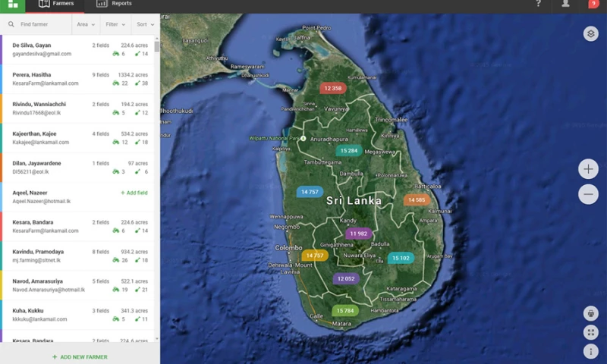The image size is (607, 364).
Task: Select the Farmers tab
Action: [x=55, y=5]
